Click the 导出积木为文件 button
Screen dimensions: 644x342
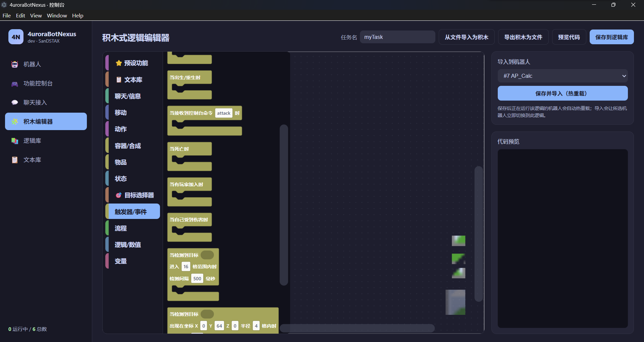pos(523,37)
